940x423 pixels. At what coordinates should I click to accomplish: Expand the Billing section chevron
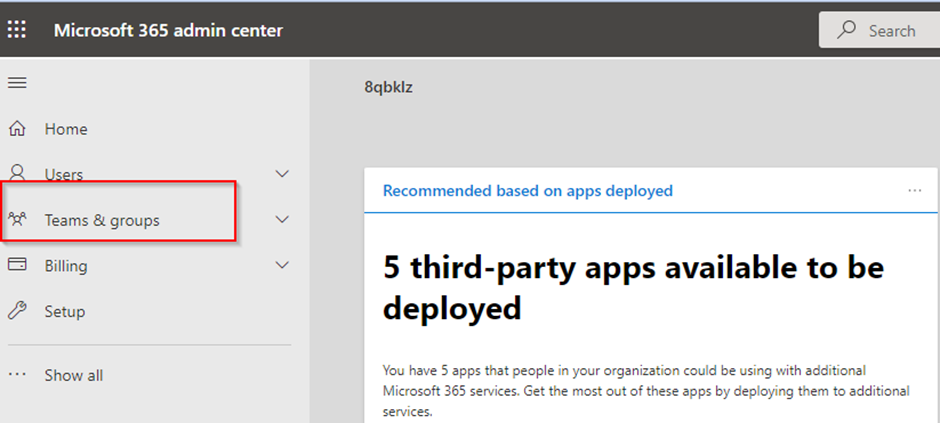coord(282,266)
